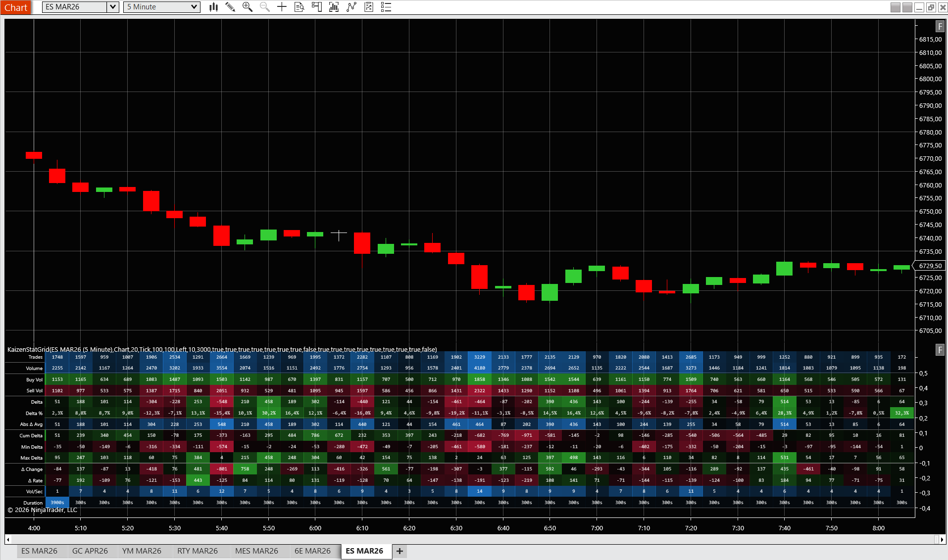
Task: Activate the crosshair cursor tool
Action: [x=282, y=7]
